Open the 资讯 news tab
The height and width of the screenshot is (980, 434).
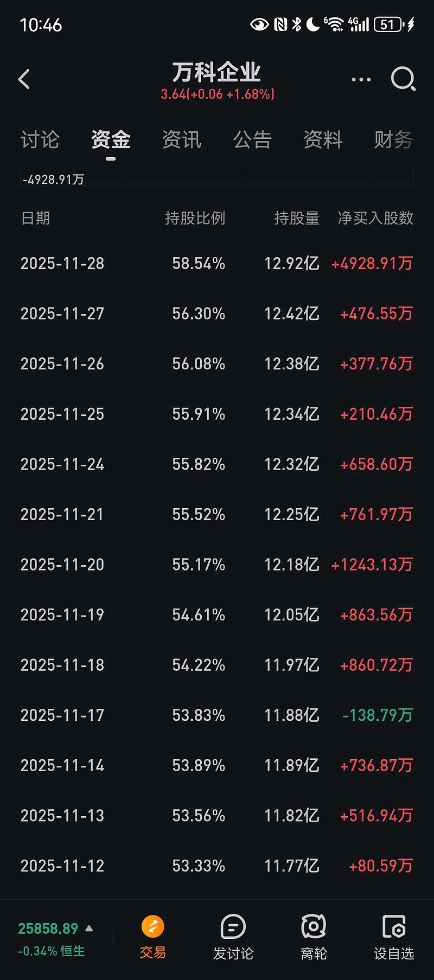[181, 140]
